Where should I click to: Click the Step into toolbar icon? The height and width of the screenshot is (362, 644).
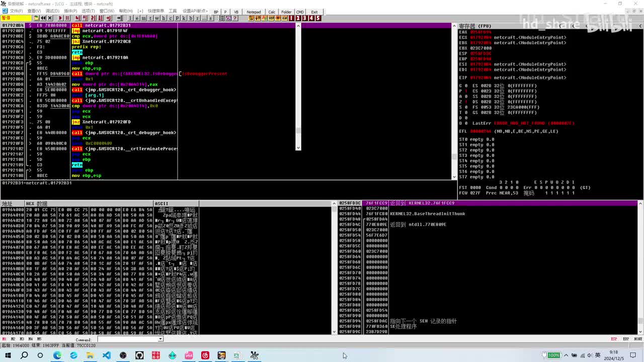(x=78, y=18)
